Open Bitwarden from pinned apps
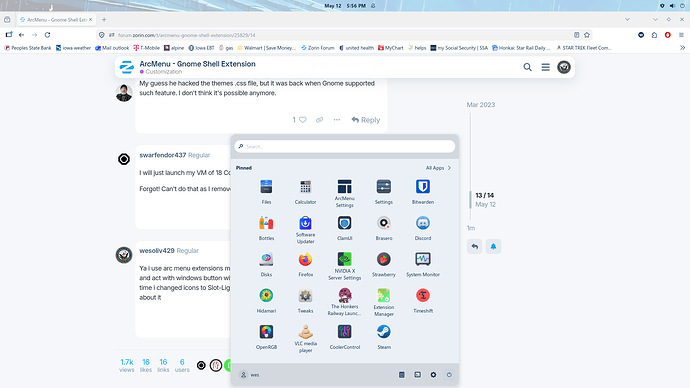Image resolution: width=690 pixels, height=388 pixels. 422,191
